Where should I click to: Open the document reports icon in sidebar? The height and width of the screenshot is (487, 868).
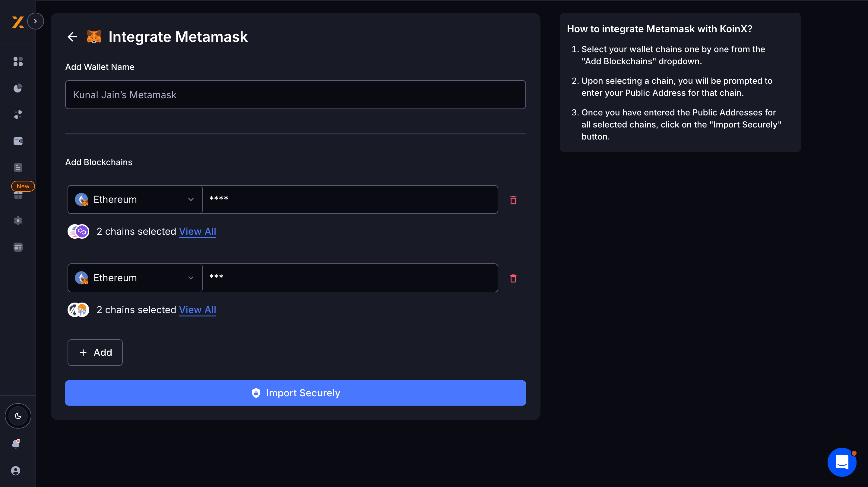pos(18,168)
